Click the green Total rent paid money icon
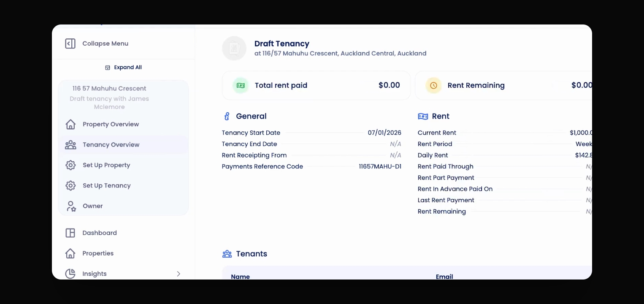The height and width of the screenshot is (304, 644). (x=241, y=85)
